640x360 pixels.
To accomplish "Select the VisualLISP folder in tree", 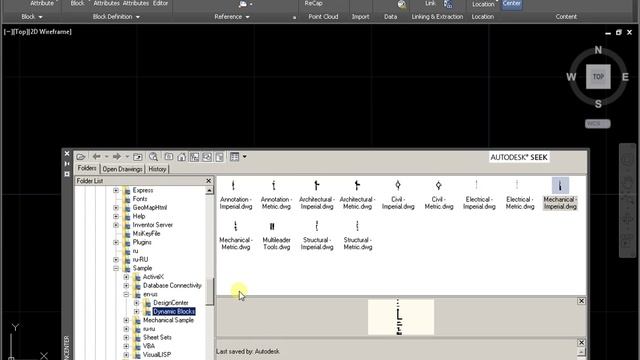I will [x=157, y=355].
